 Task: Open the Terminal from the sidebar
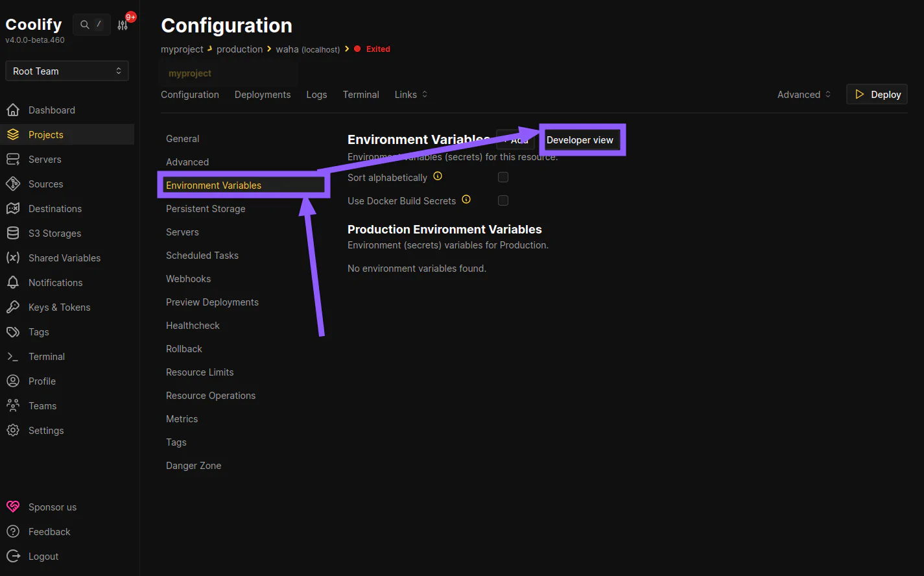click(x=48, y=356)
